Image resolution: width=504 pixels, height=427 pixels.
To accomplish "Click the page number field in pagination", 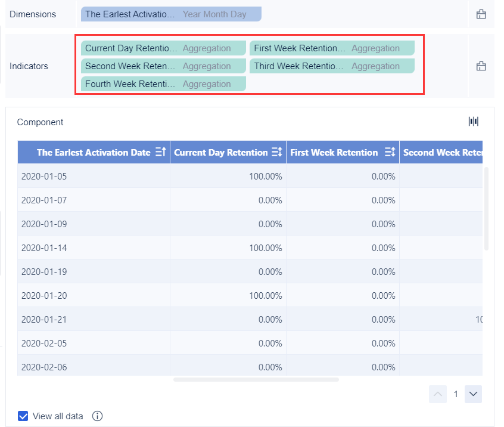I will (455, 394).
